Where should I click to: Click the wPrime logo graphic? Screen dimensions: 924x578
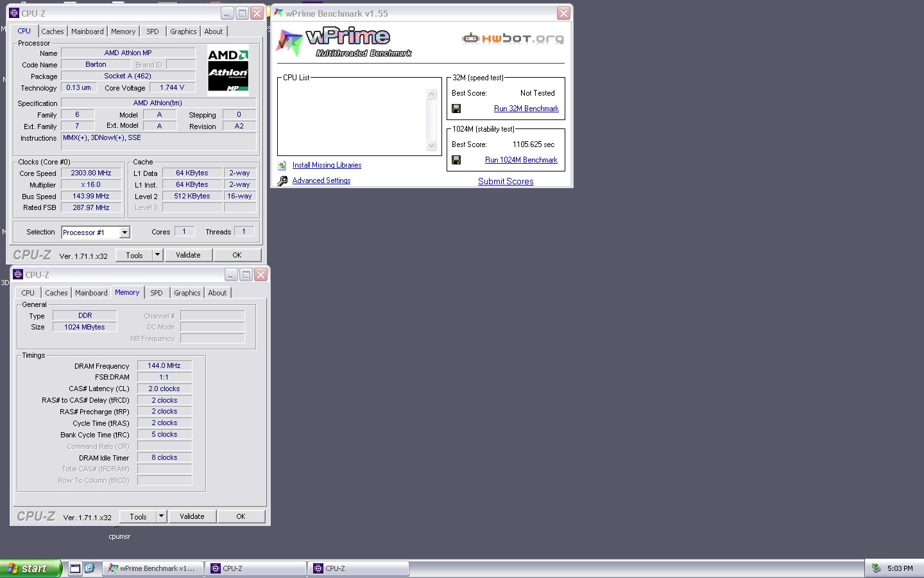click(344, 42)
